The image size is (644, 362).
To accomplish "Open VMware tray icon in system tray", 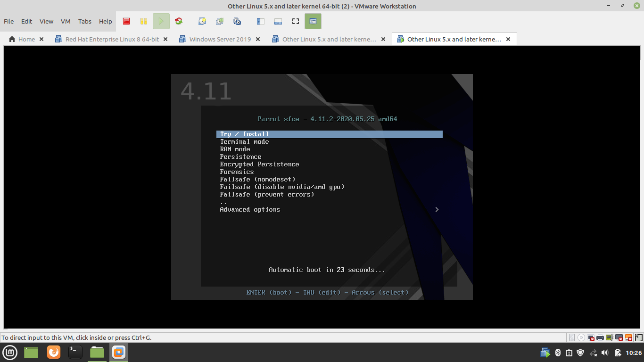I will [545, 353].
